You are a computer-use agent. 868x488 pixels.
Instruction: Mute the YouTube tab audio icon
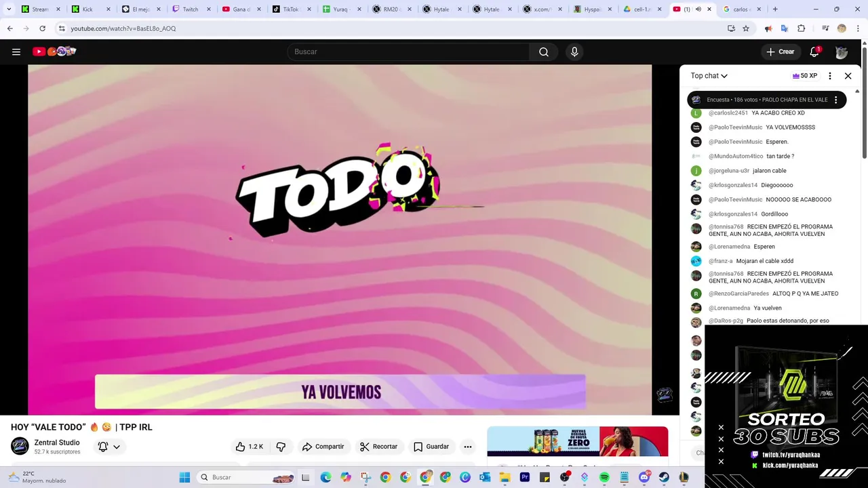(x=698, y=9)
